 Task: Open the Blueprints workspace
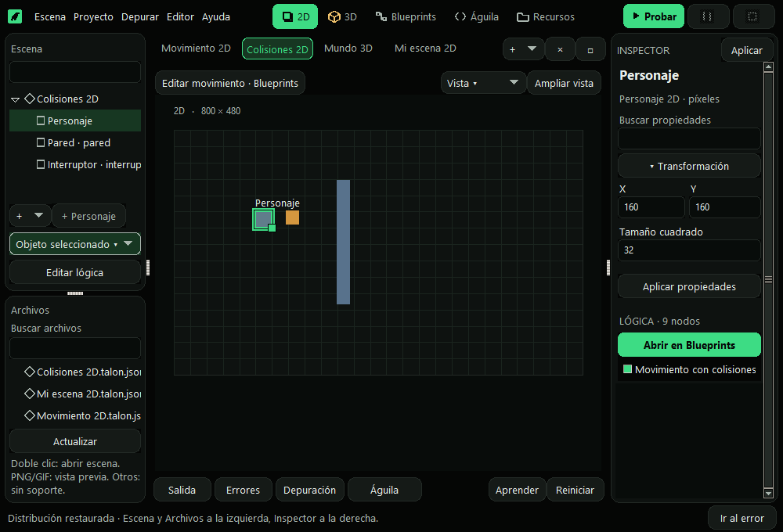point(406,16)
